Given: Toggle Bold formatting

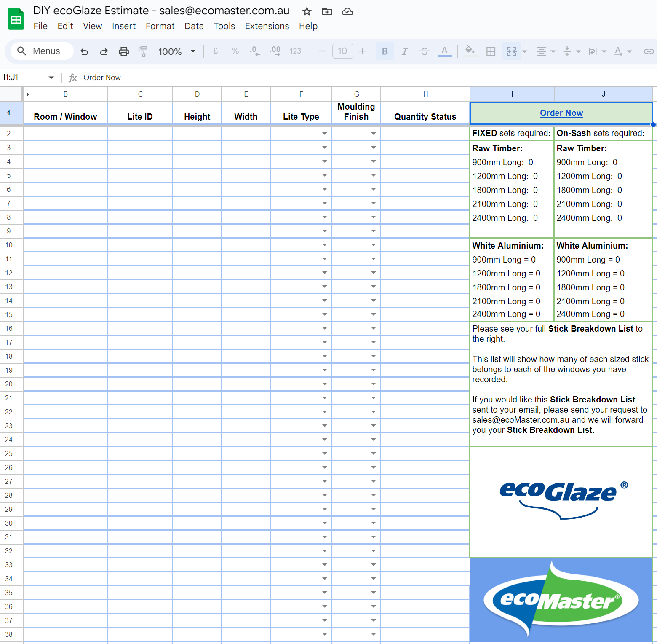Looking at the screenshot, I should point(385,51).
